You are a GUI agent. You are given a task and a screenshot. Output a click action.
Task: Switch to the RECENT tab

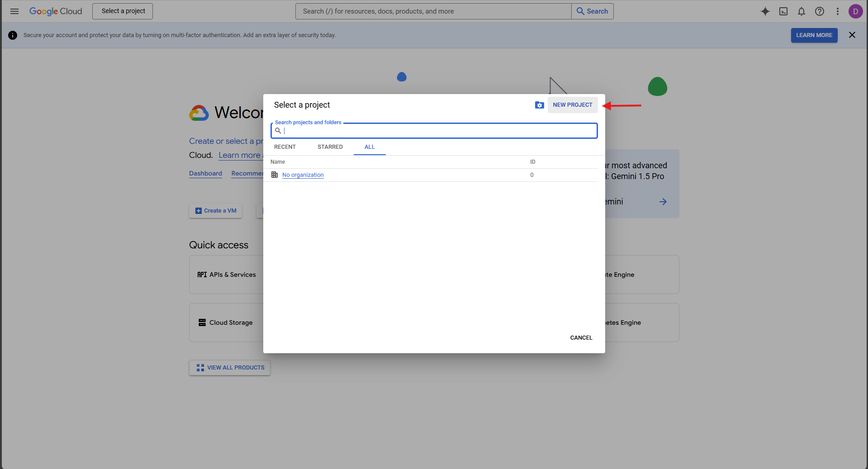point(285,147)
